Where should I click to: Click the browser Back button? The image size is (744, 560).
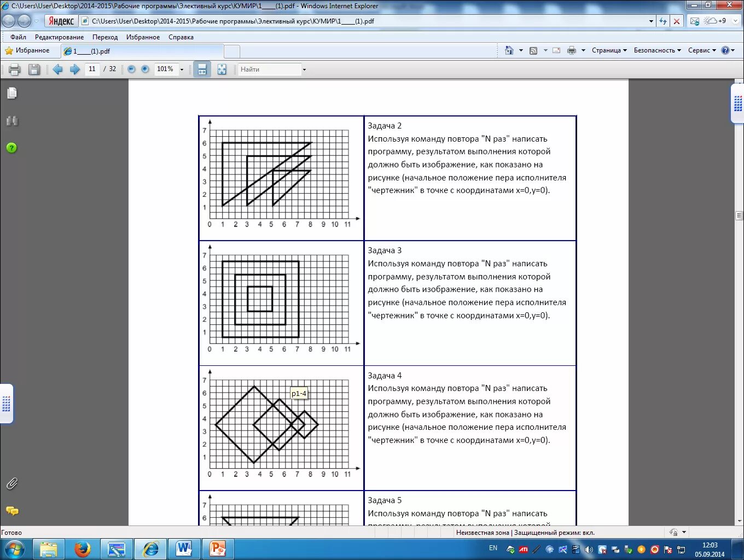pyautogui.click(x=9, y=21)
